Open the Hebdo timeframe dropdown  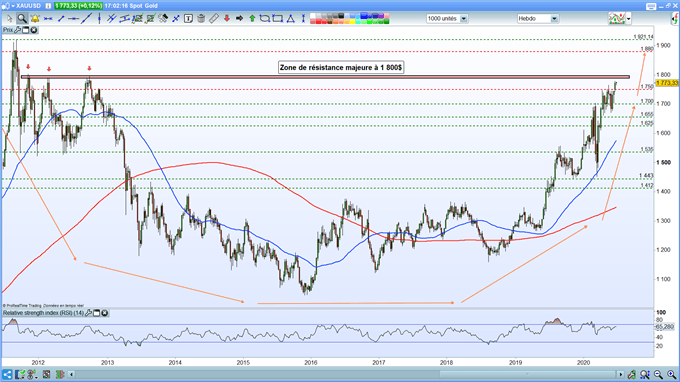click(537, 19)
